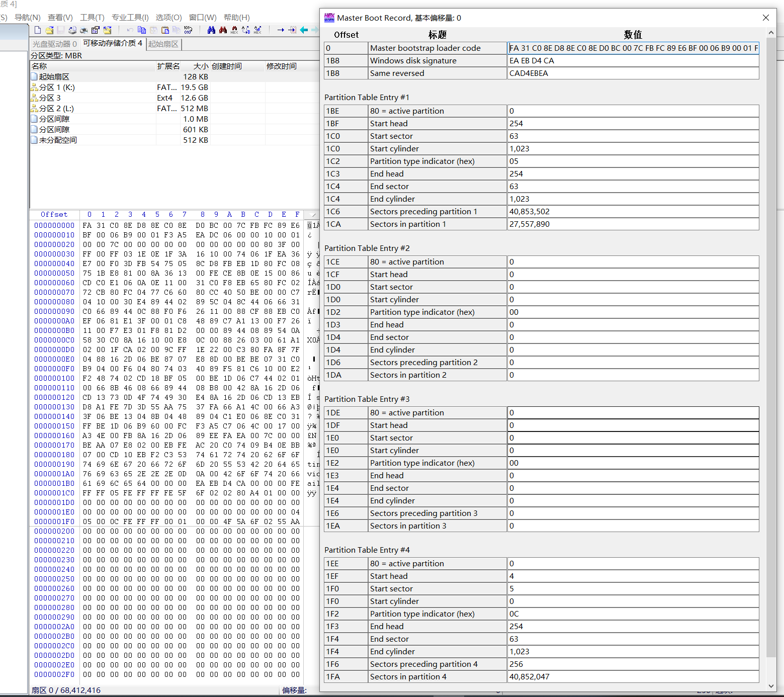Click the template dialog vertical scrollbar thumb
The width and height of the screenshot is (784, 697).
coord(771,347)
